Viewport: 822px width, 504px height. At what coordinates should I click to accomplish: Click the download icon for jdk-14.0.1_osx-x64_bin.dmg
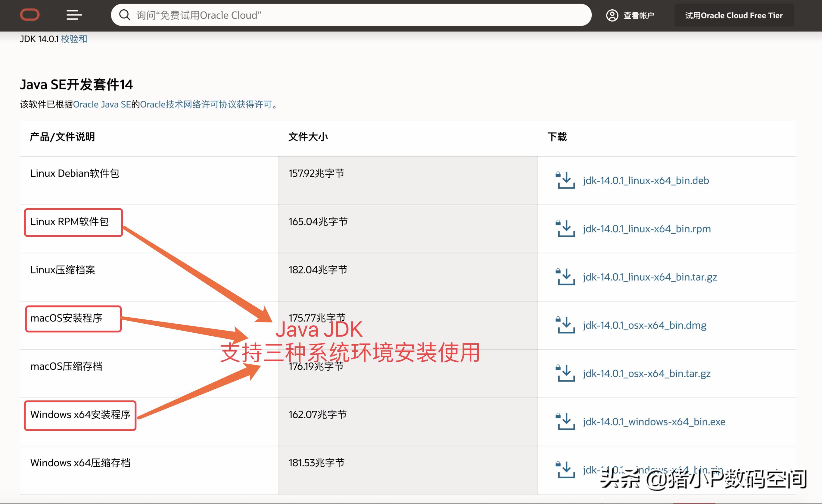click(566, 325)
